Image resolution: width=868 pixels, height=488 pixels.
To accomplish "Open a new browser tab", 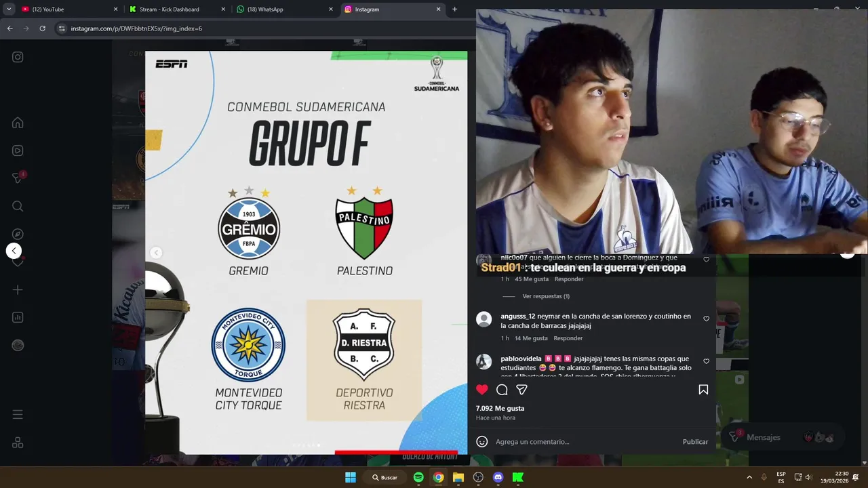I will [455, 9].
